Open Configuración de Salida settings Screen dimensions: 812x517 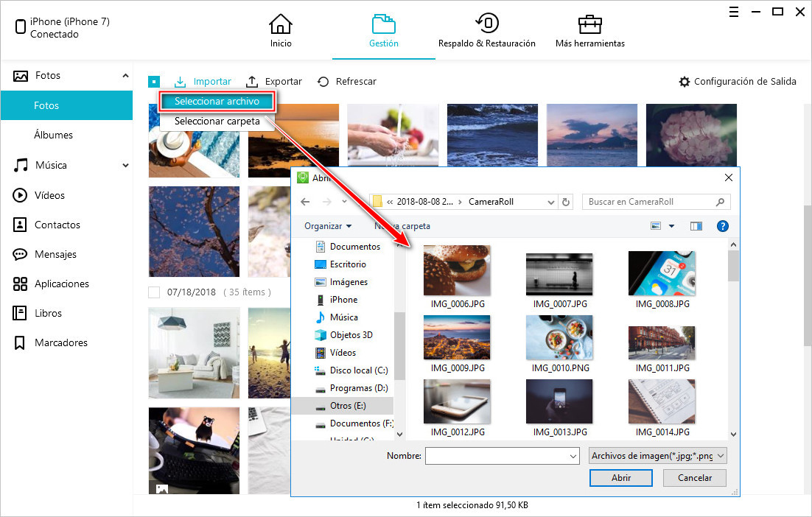[738, 82]
